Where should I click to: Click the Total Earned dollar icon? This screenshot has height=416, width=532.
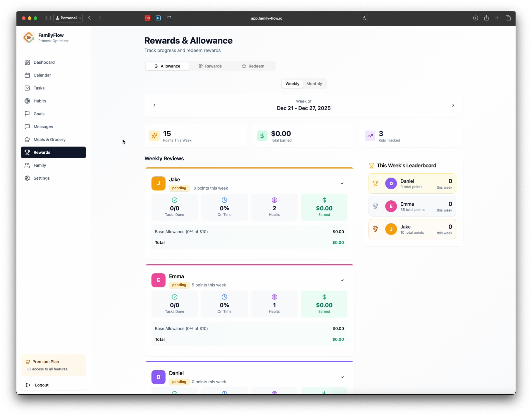click(262, 136)
